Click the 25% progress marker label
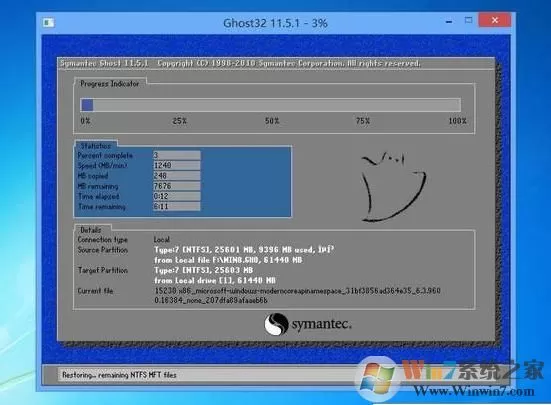The image size is (551, 405). pos(180,121)
